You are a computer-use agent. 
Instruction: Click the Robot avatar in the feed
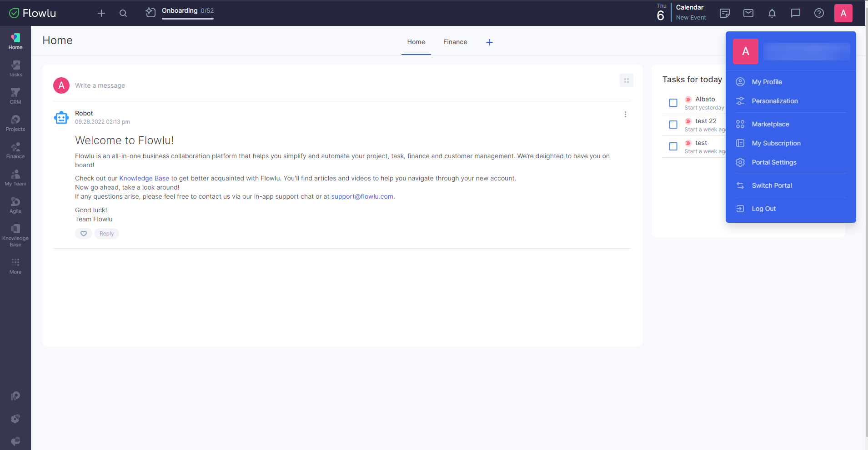[x=61, y=117]
